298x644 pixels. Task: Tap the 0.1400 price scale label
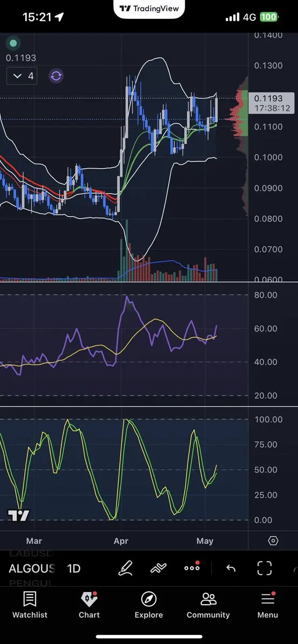click(x=268, y=35)
